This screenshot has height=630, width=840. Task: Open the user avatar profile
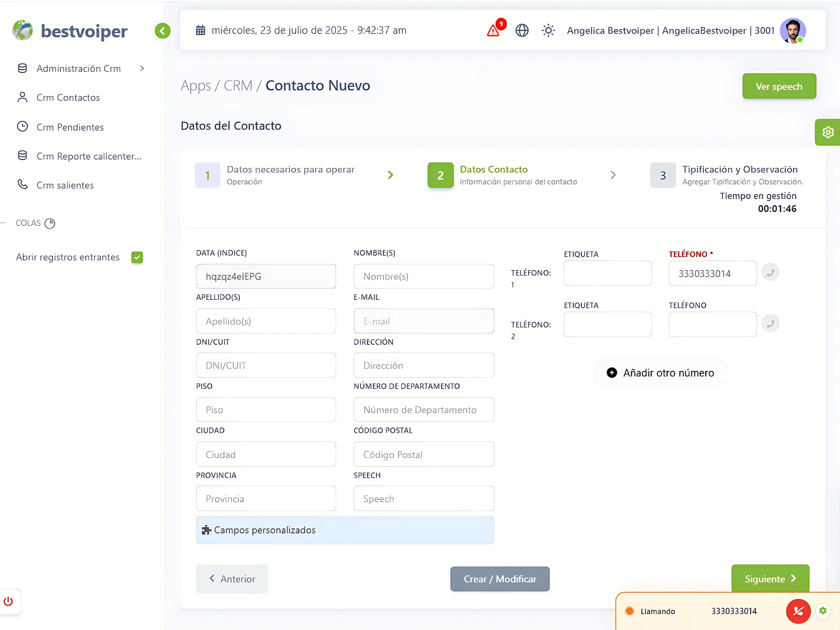[x=793, y=31]
